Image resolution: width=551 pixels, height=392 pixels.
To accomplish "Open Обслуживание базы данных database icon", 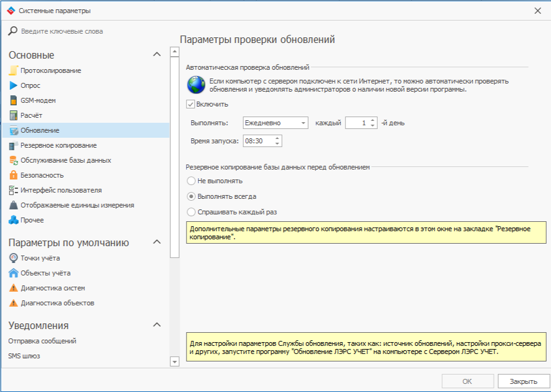I will (13, 160).
